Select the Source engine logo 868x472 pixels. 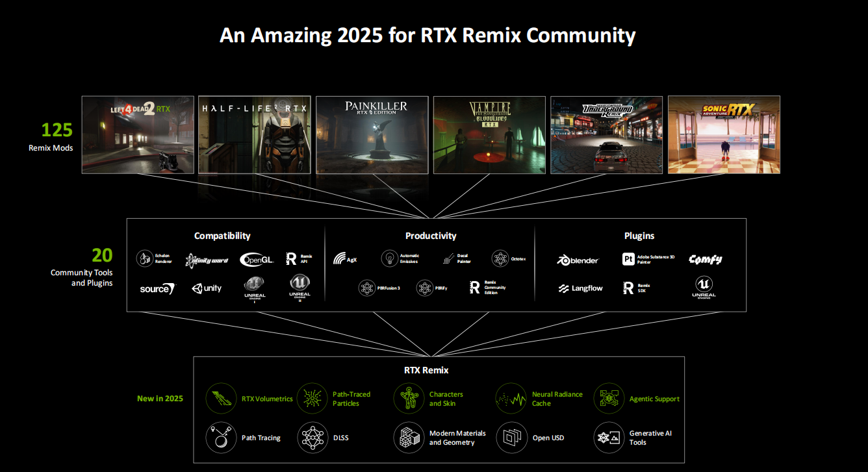(x=157, y=289)
